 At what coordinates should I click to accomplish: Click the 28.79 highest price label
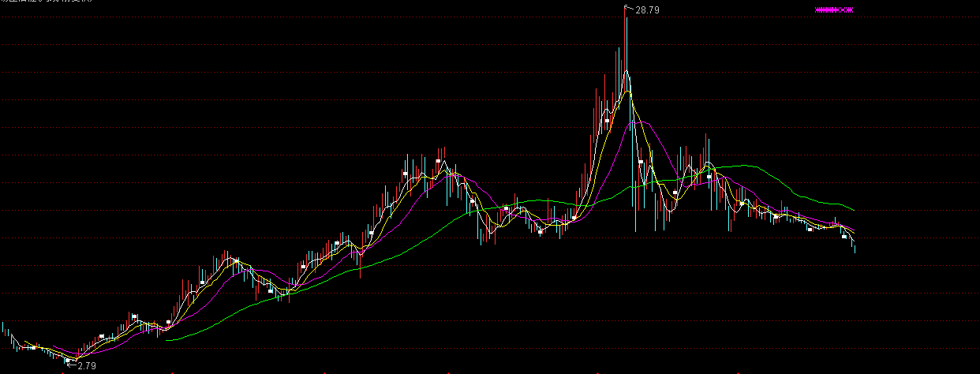coord(646,9)
